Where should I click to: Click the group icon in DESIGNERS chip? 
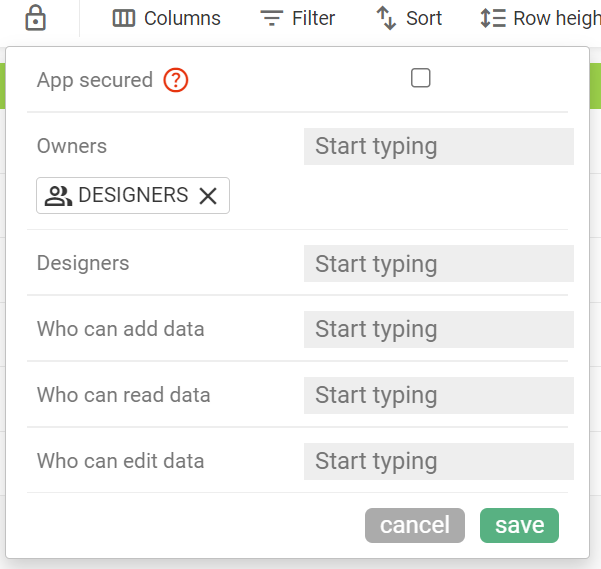tap(58, 196)
